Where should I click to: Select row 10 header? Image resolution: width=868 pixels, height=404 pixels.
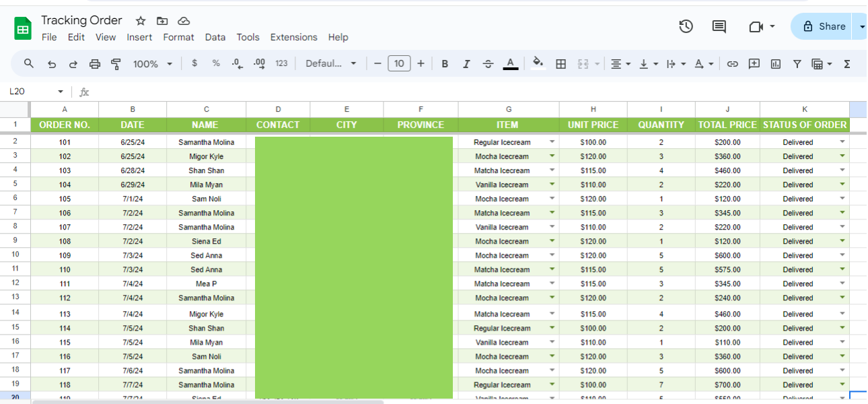pos(15,255)
